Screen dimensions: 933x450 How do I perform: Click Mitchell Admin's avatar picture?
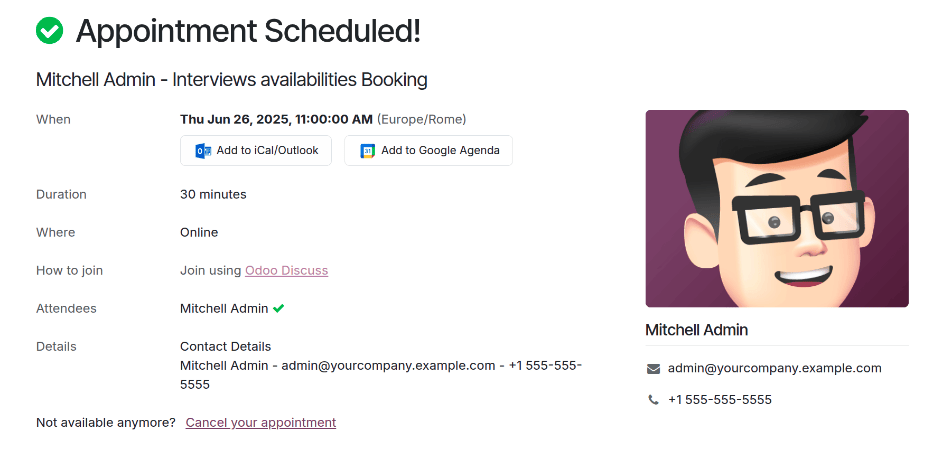777,208
